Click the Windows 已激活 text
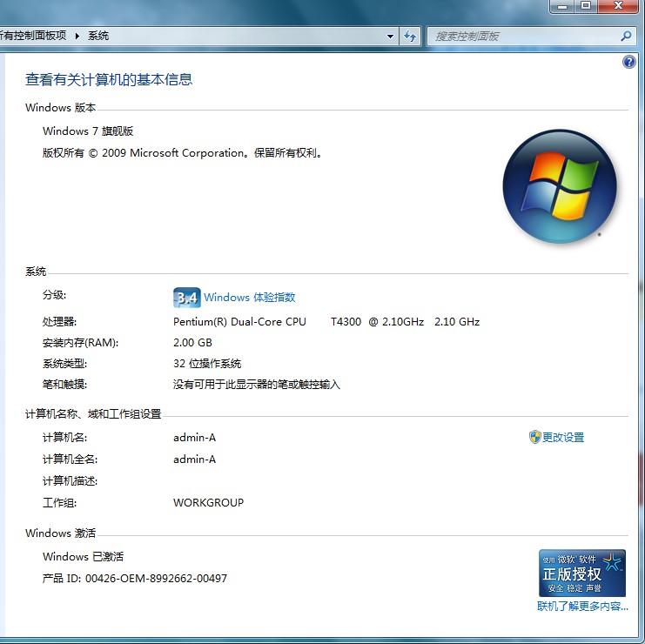The image size is (645, 644). pos(83,556)
